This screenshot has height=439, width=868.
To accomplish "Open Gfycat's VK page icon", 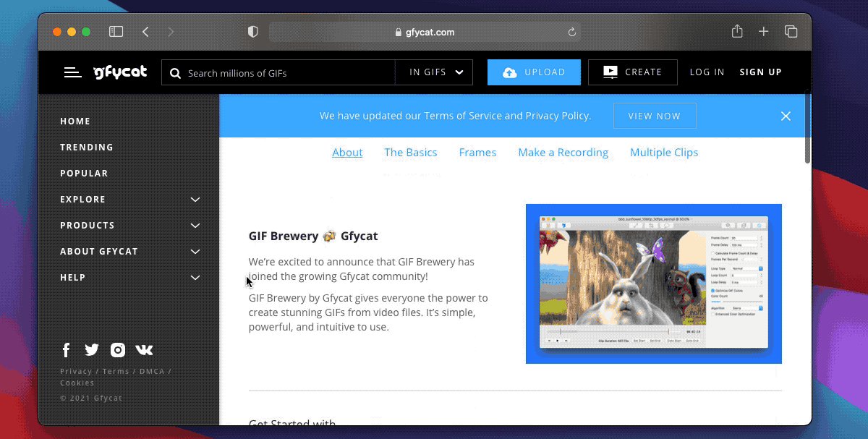I will click(144, 350).
